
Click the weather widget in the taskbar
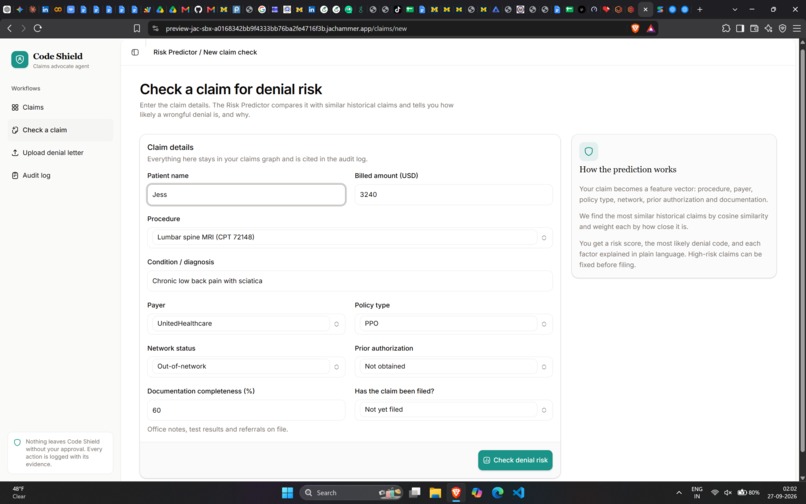pyautogui.click(x=19, y=493)
